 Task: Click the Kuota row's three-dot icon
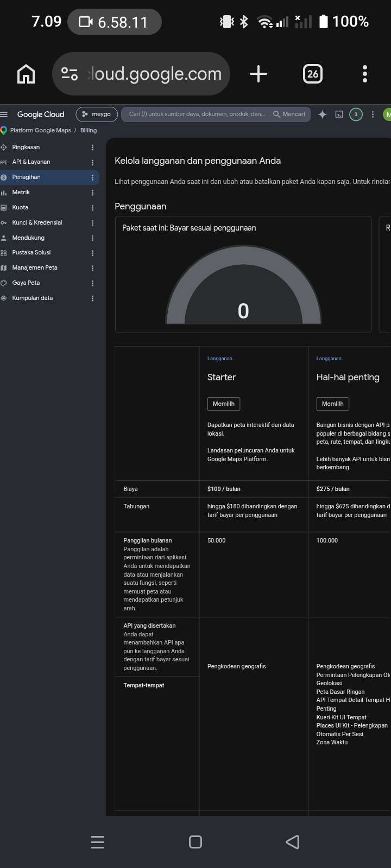pyautogui.click(x=92, y=208)
